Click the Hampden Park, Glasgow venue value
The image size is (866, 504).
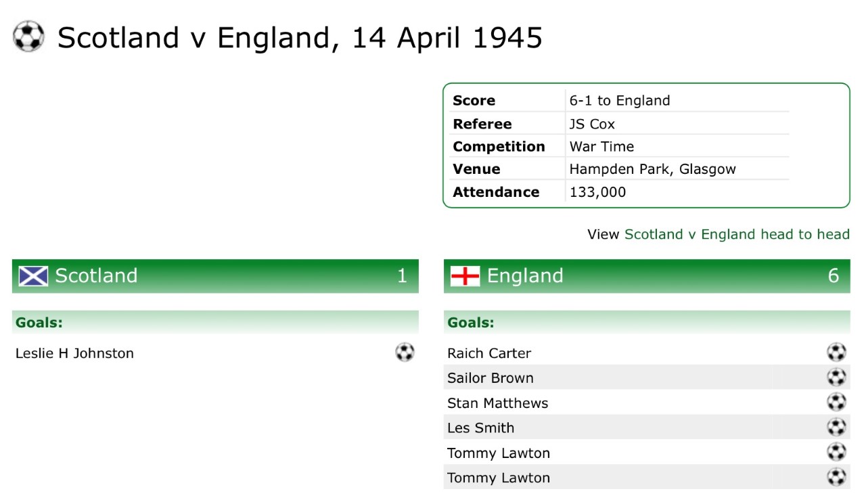(652, 169)
